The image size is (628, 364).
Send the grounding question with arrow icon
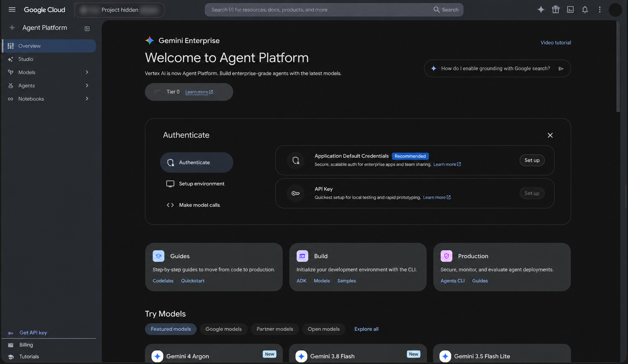(x=561, y=69)
